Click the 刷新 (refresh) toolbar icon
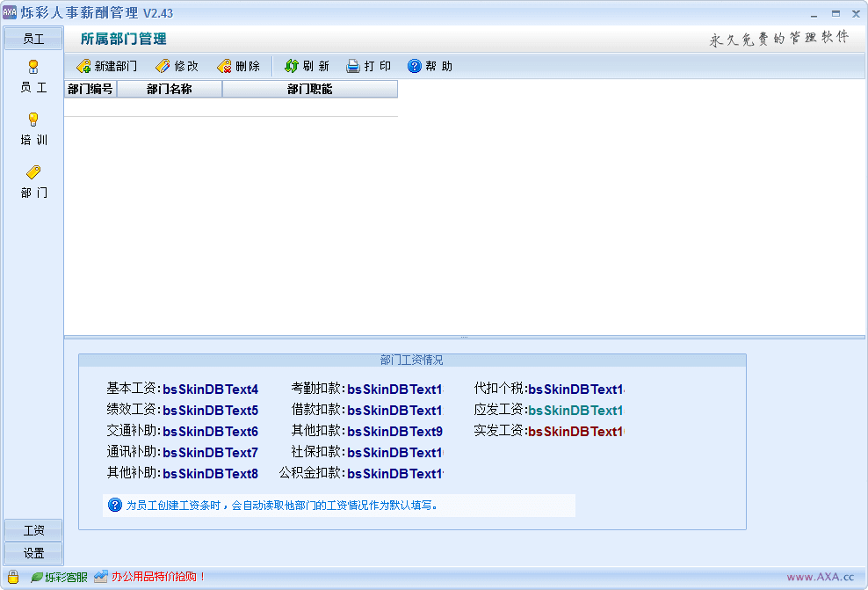 (292, 66)
